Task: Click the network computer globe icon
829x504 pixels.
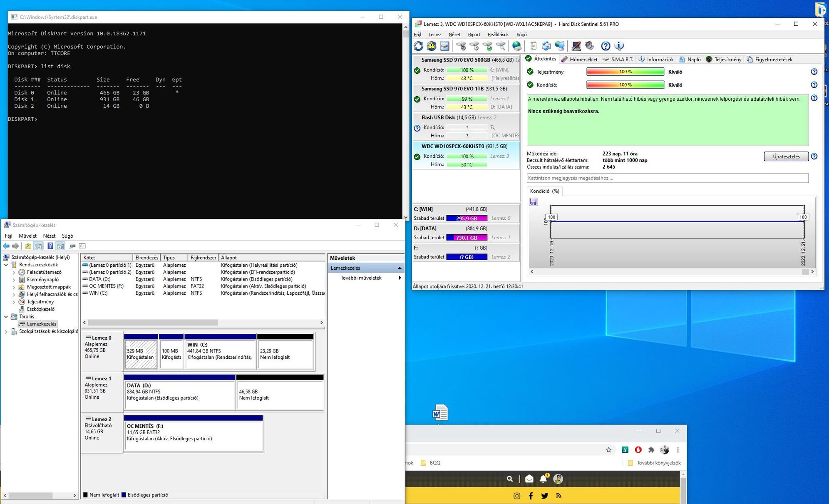Action: click(560, 46)
